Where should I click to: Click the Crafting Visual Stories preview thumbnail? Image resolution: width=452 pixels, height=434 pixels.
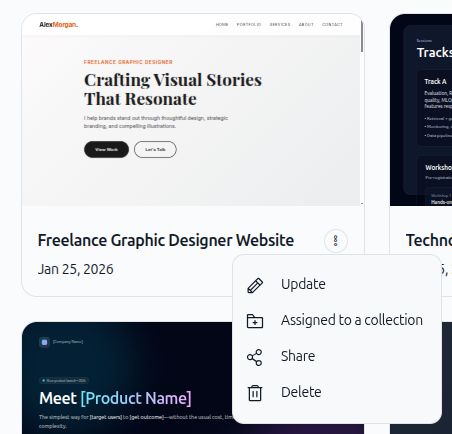(x=192, y=110)
